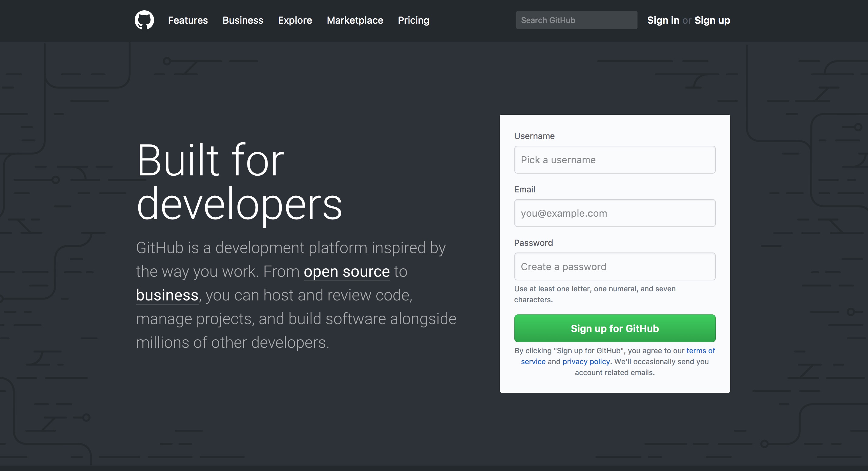Image resolution: width=868 pixels, height=471 pixels.
Task: View GitHub Pricing plans
Action: pyautogui.click(x=413, y=20)
